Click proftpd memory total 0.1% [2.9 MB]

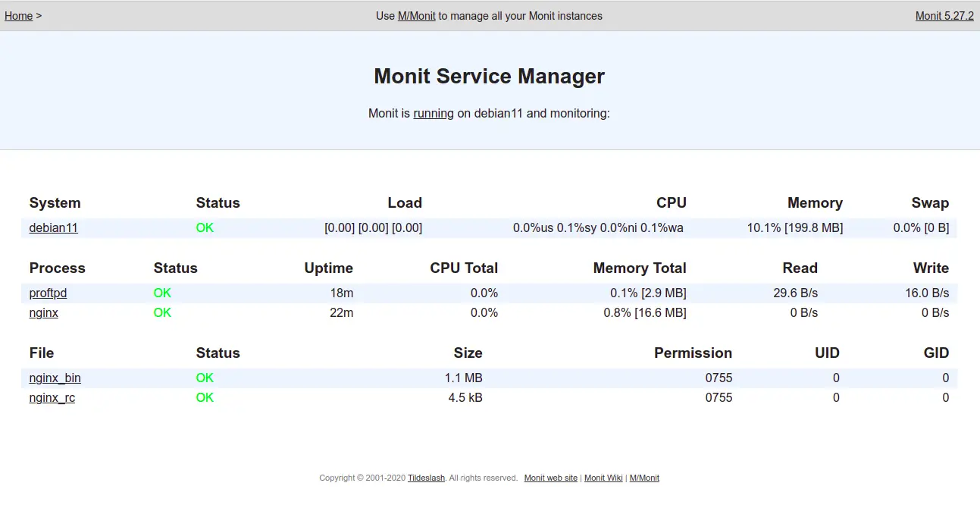point(648,293)
